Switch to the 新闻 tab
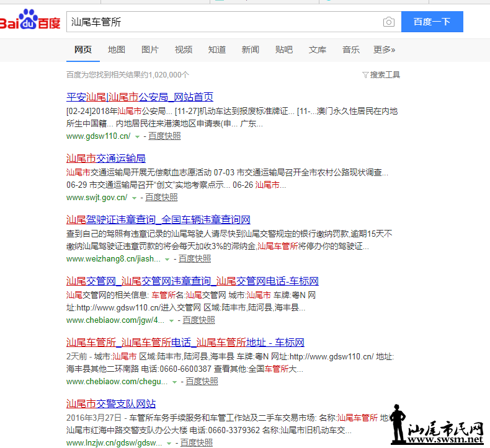Screen dimensions: 490x448 tap(251, 50)
